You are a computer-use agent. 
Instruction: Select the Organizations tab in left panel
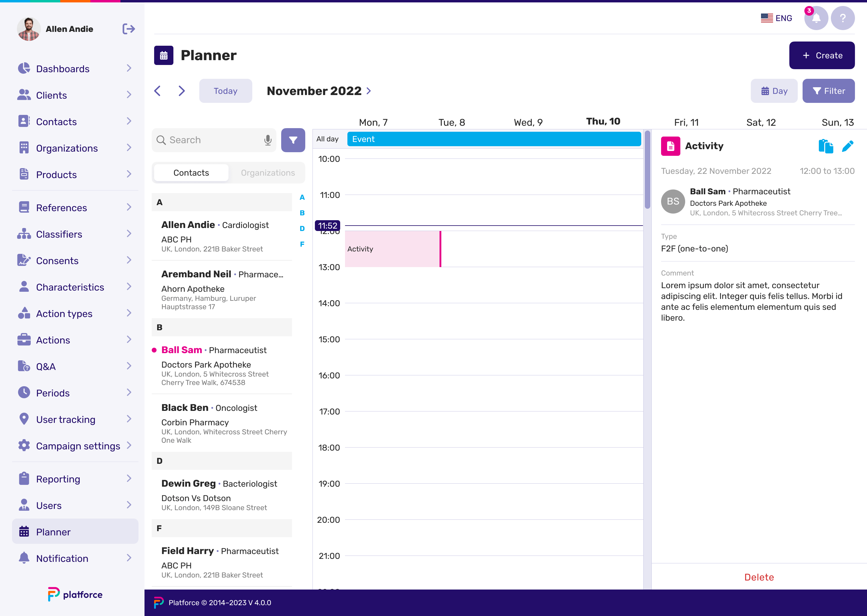click(267, 173)
